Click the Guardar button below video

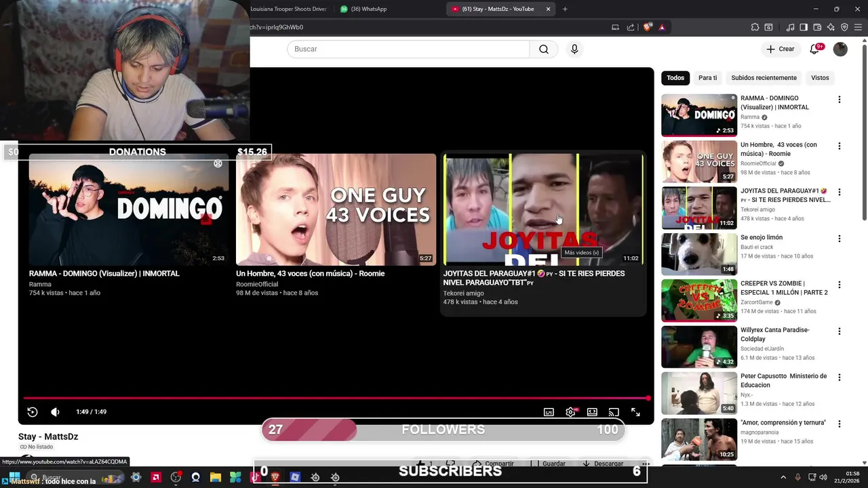548,464
